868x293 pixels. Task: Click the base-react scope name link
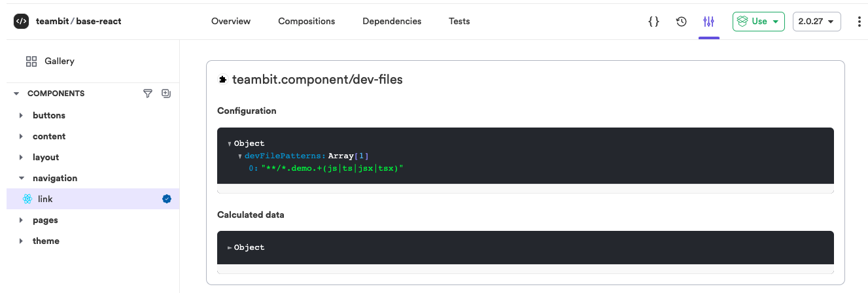(99, 21)
